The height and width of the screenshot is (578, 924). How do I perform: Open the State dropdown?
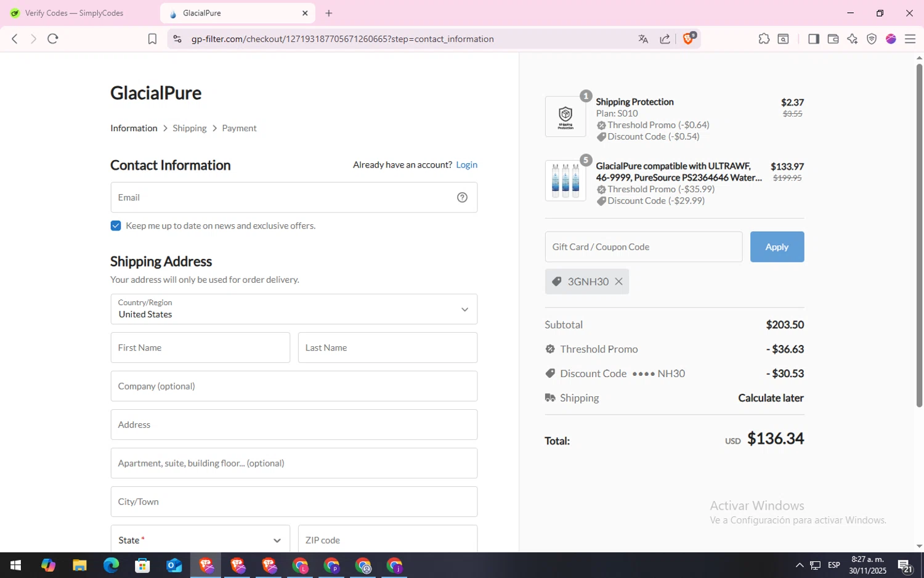coord(200,540)
